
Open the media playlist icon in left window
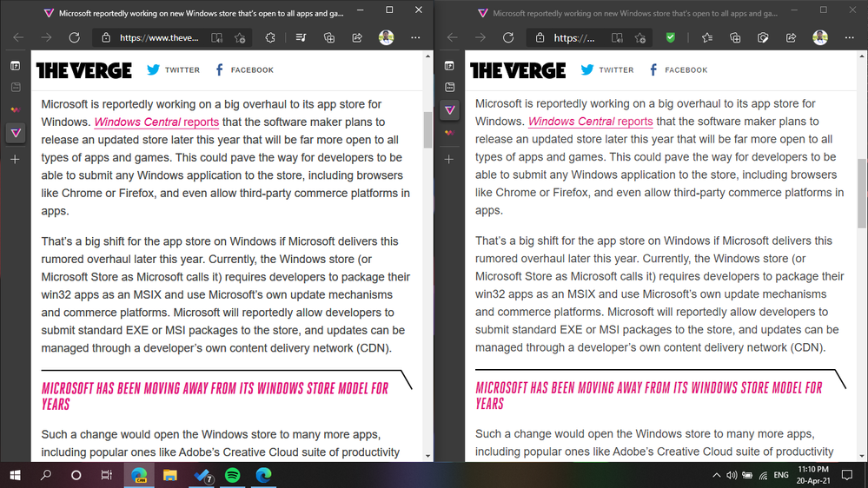pyautogui.click(x=301, y=37)
